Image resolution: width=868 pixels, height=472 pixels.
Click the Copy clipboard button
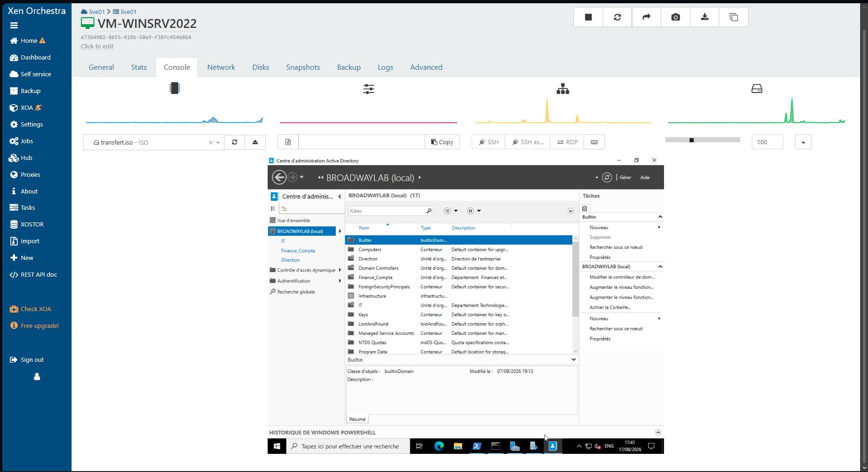click(x=442, y=142)
